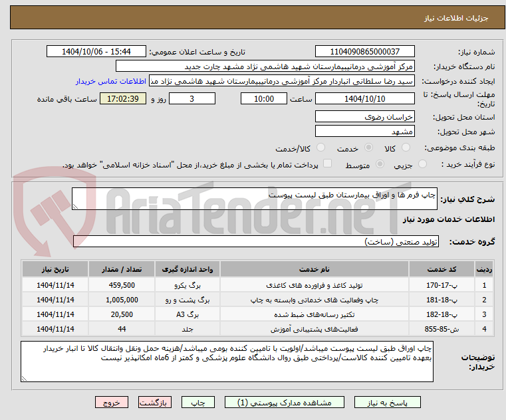Image resolution: width=506 pixels, height=420 pixels.
Task: Click the چاپ print button
Action: pos(198,402)
